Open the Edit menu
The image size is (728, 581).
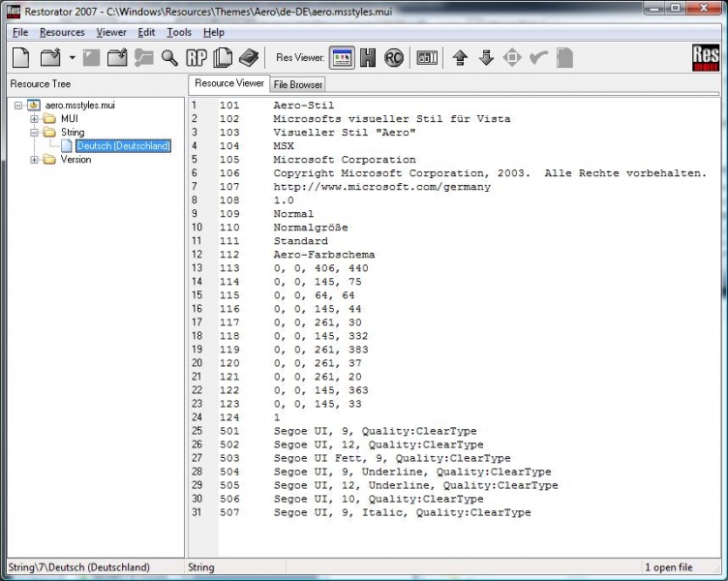pyautogui.click(x=146, y=33)
